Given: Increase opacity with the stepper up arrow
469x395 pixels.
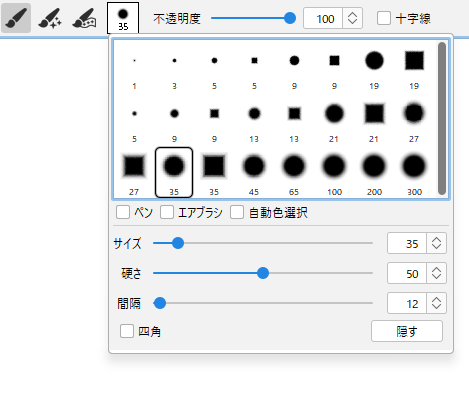Looking at the screenshot, I should click(x=353, y=14).
